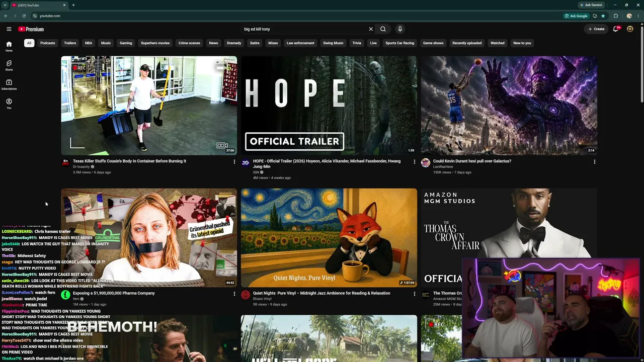Open fern channel avatar
This screenshot has height=362, width=644.
65,295
